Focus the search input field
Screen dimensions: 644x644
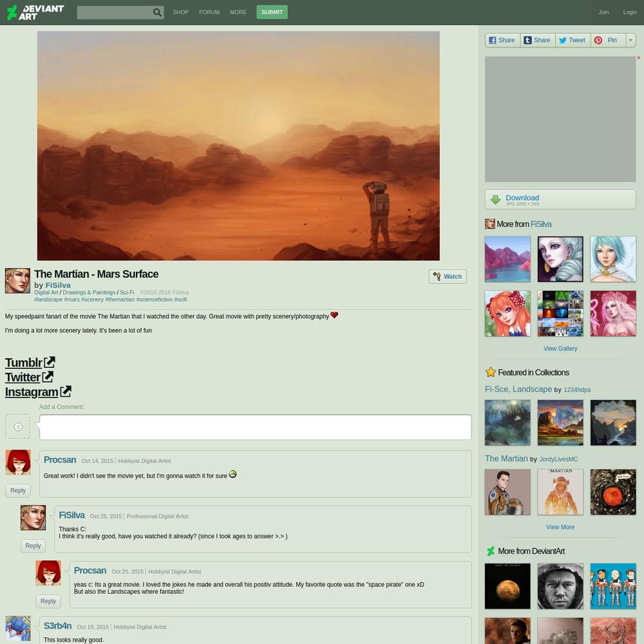[x=115, y=12]
